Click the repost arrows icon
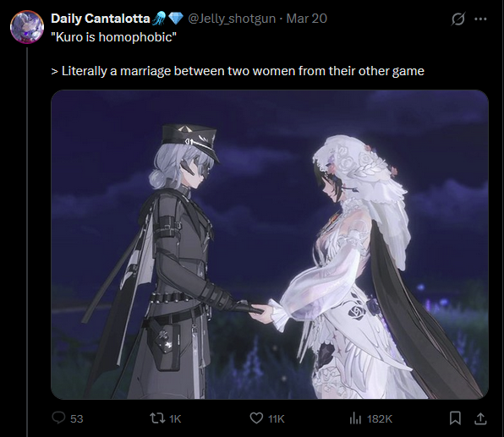504x437 pixels. [157, 418]
